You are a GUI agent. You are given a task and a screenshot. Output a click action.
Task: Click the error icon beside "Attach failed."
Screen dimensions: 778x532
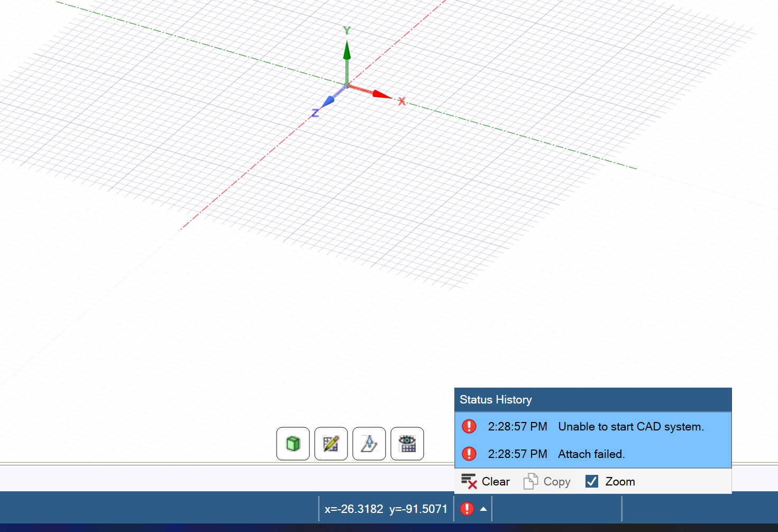[469, 454]
